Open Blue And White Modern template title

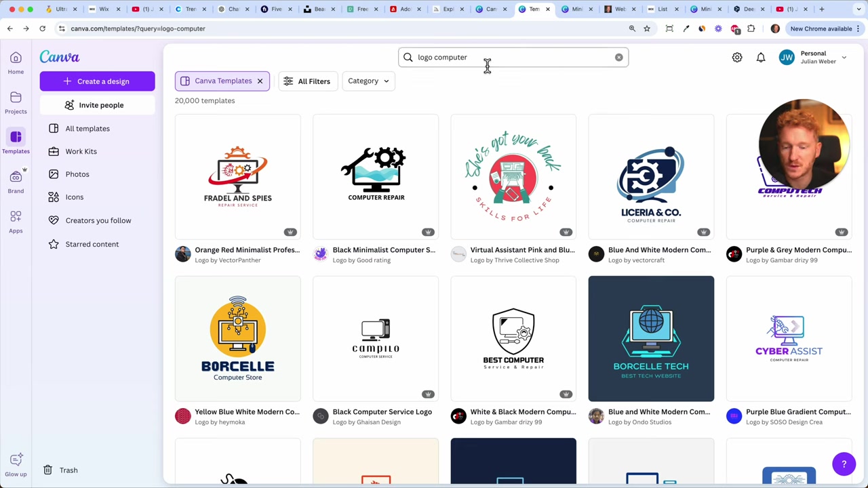pyautogui.click(x=660, y=249)
